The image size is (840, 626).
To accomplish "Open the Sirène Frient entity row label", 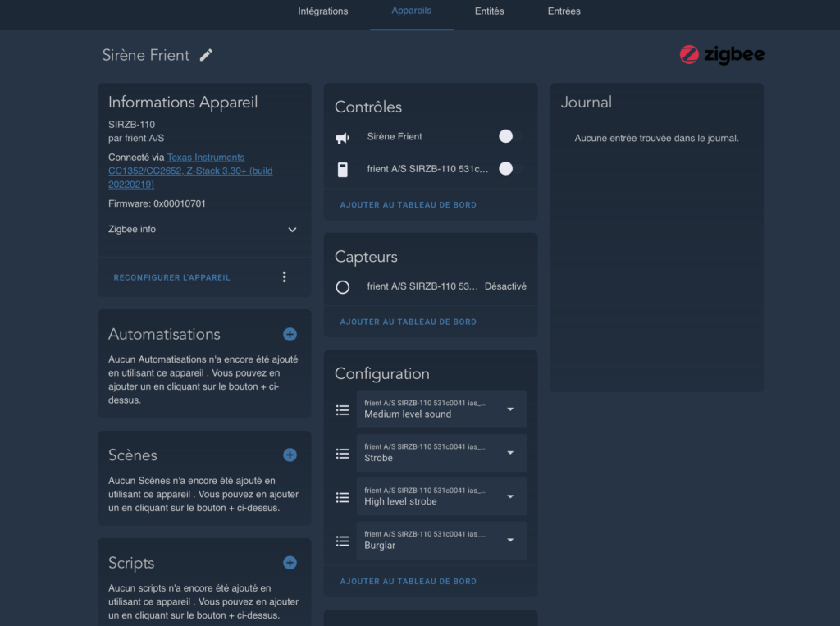I will point(395,137).
